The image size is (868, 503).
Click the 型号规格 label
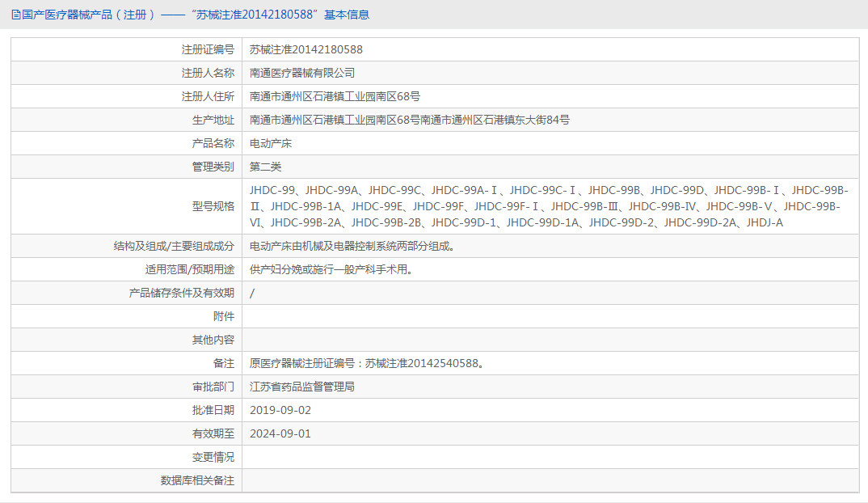213,206
